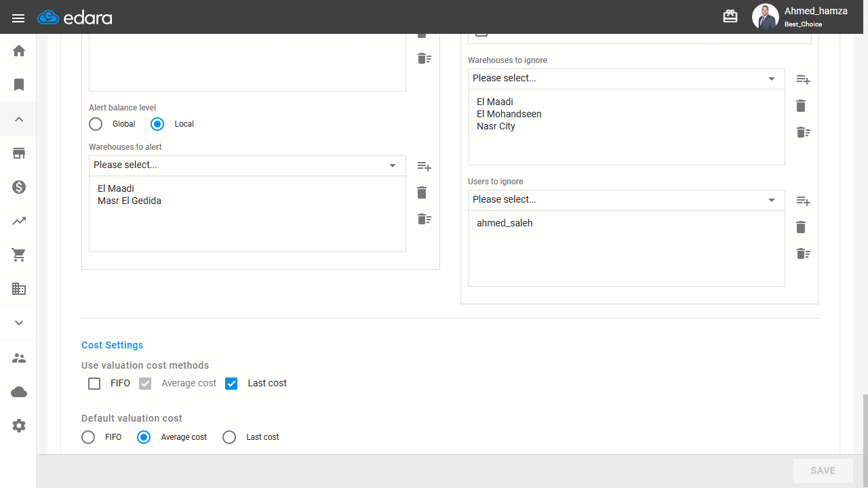Open Ahmed_hamza profile avatar
This screenshot has height=488, width=868.
coord(766,17)
